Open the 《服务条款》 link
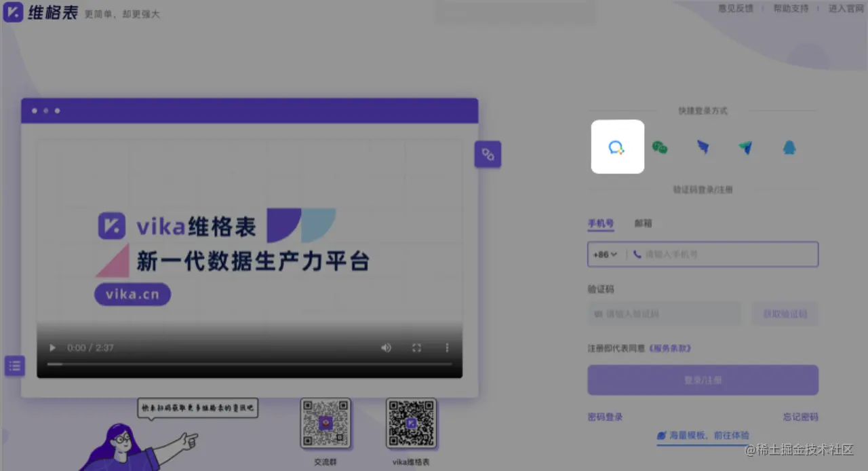The image size is (868, 471). point(670,348)
